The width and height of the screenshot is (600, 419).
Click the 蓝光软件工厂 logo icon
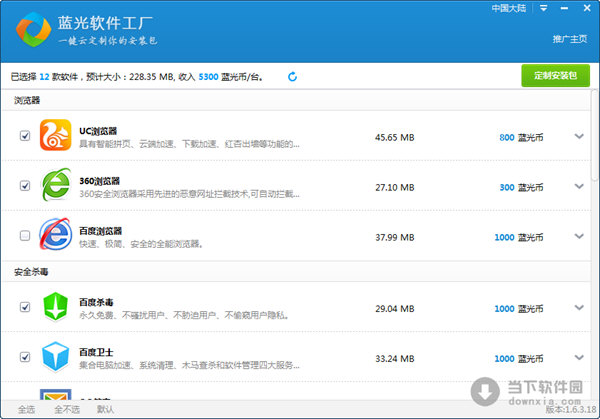(34, 29)
